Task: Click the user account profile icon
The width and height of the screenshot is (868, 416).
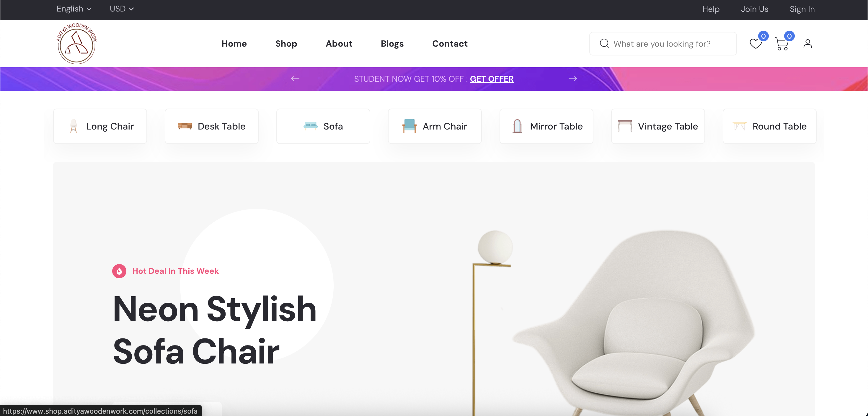Action: 807,44
